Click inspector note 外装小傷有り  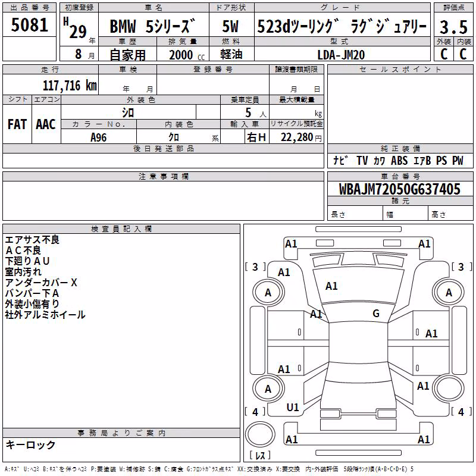tap(32, 304)
